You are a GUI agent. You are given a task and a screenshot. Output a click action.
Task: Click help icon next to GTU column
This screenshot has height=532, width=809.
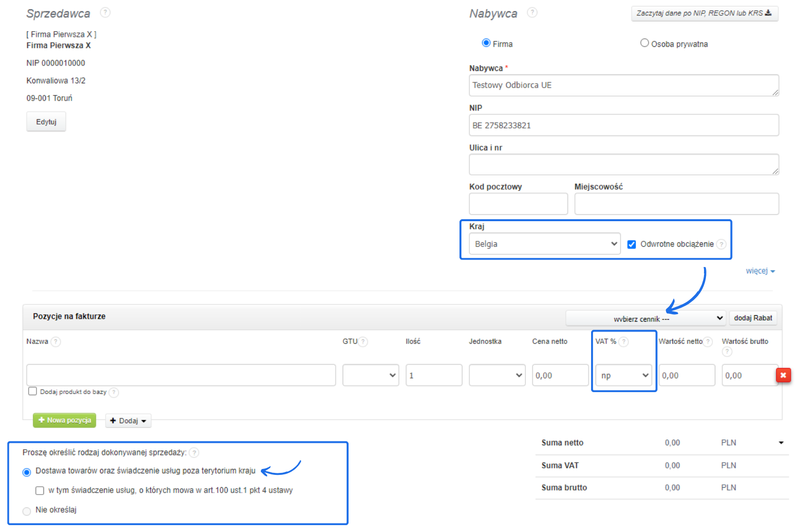point(363,342)
